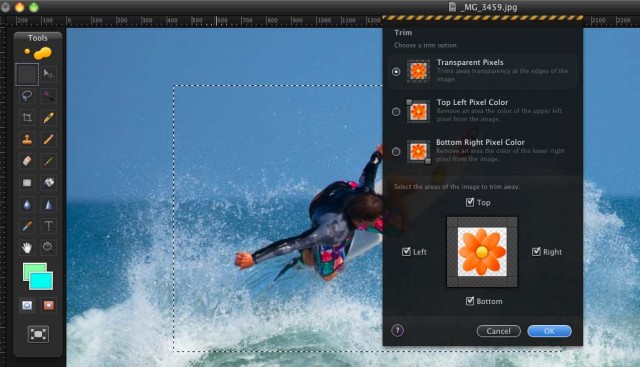Click the yellow minimize window button

point(19,7)
